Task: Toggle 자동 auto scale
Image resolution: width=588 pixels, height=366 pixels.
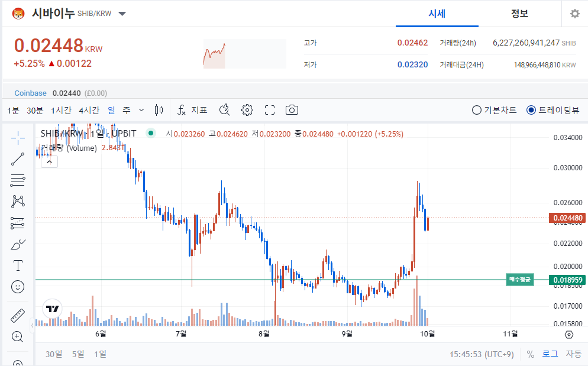Action: point(573,354)
